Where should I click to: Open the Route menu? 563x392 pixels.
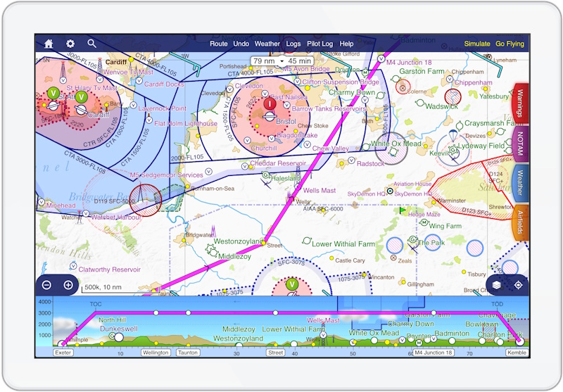pos(219,44)
